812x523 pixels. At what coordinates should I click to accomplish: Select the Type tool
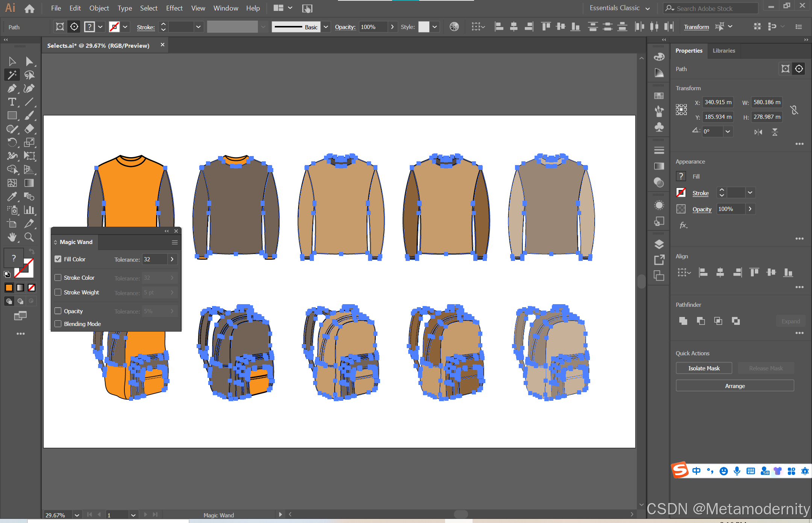pyautogui.click(x=12, y=102)
